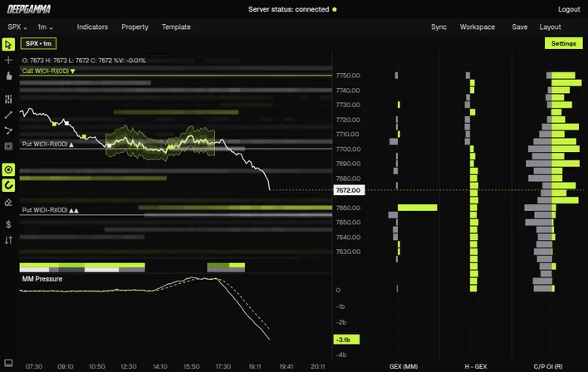Click the H - GEX column label

click(476, 366)
